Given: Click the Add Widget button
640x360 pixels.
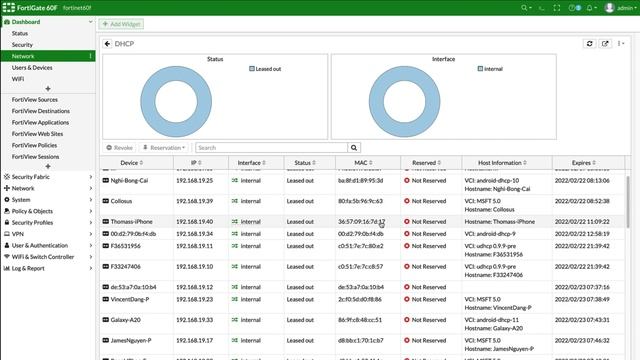Looking at the screenshot, I should 121,24.
